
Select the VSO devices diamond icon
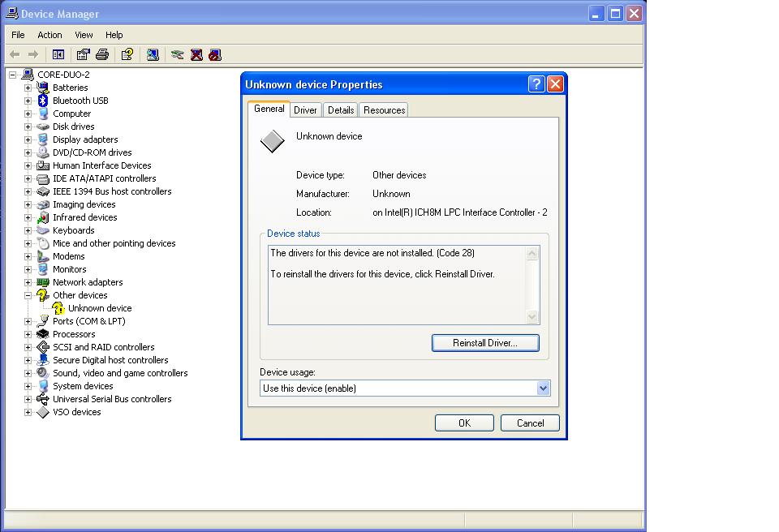43,412
